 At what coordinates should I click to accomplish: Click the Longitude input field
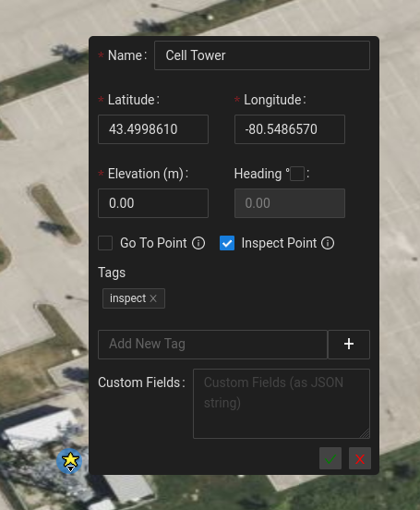tap(290, 129)
